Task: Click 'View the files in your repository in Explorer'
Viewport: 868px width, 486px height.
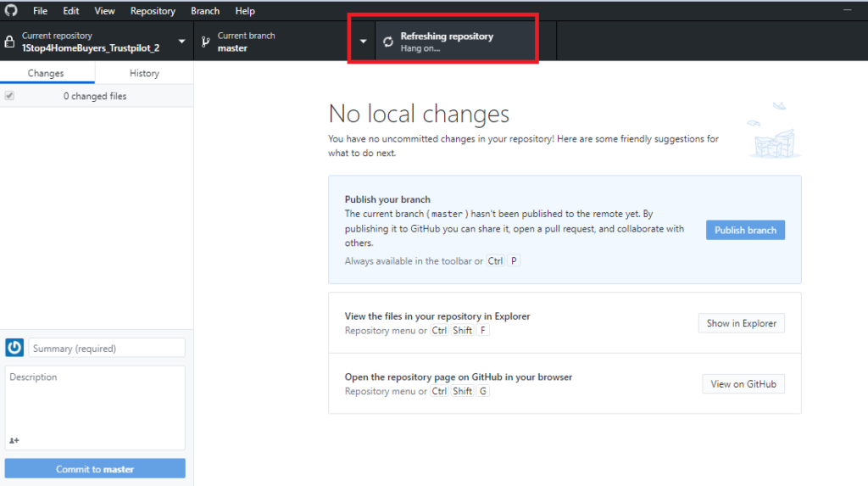Action: tap(437, 316)
